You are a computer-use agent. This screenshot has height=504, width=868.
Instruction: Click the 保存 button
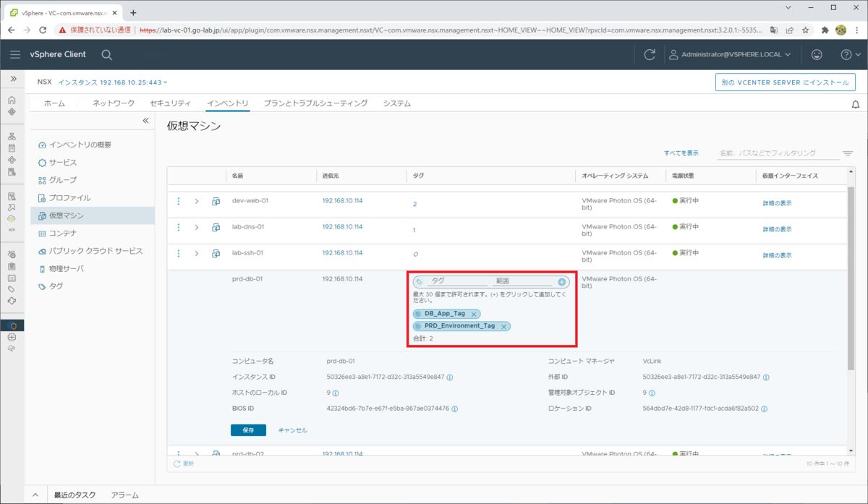pos(248,430)
